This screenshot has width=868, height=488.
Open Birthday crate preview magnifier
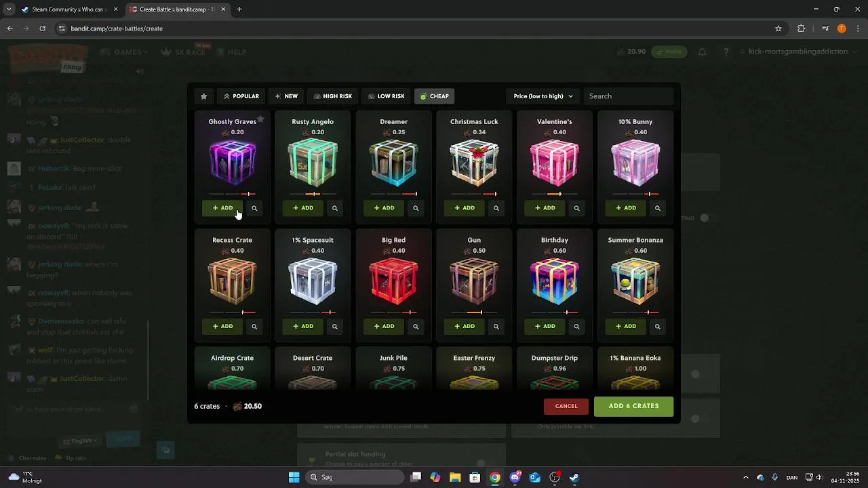pos(577,326)
